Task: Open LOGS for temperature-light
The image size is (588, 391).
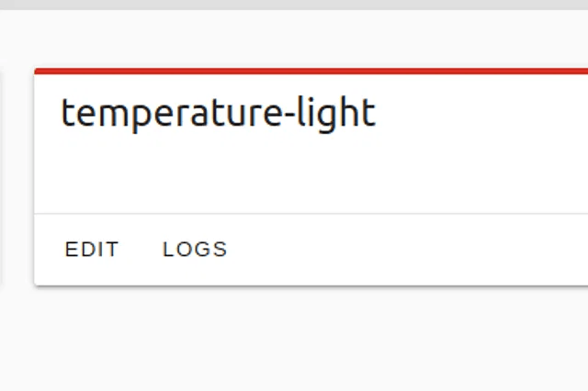Action: click(x=195, y=249)
